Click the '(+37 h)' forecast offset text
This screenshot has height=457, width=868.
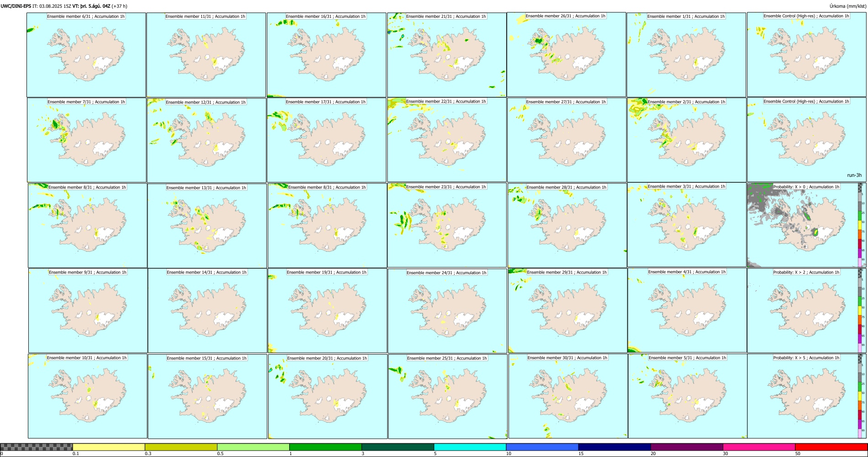(120, 6)
